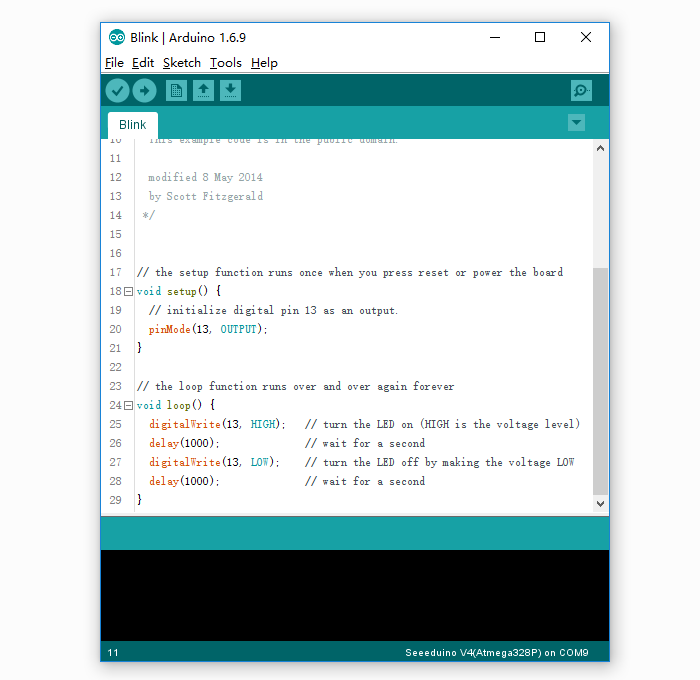Viewport: 700px width, 680px height.
Task: Open the Tools menu
Action: click(225, 63)
